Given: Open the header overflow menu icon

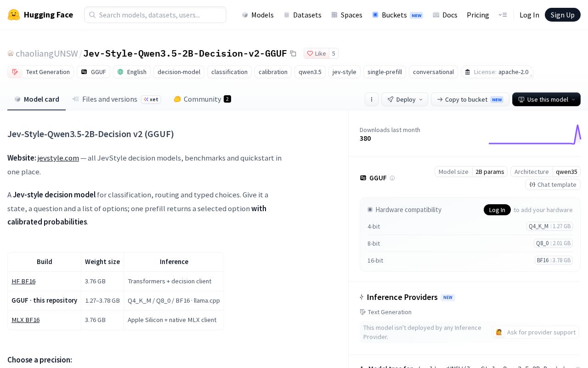Looking at the screenshot, I should [x=503, y=15].
